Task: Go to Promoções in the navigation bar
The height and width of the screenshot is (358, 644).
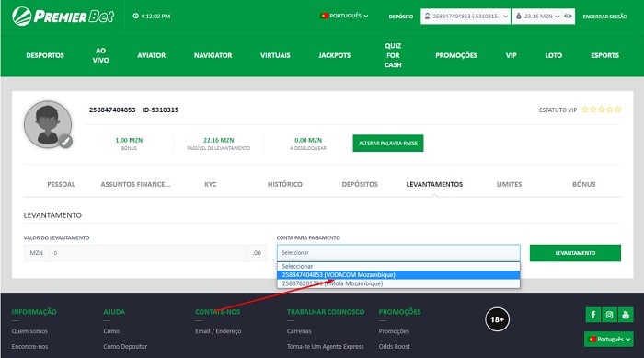Action: tap(456, 55)
